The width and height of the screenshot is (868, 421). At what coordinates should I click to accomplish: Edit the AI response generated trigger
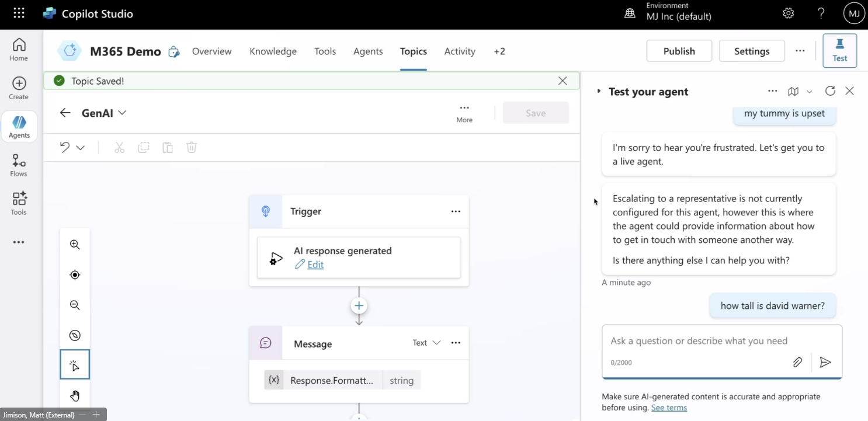[315, 265]
